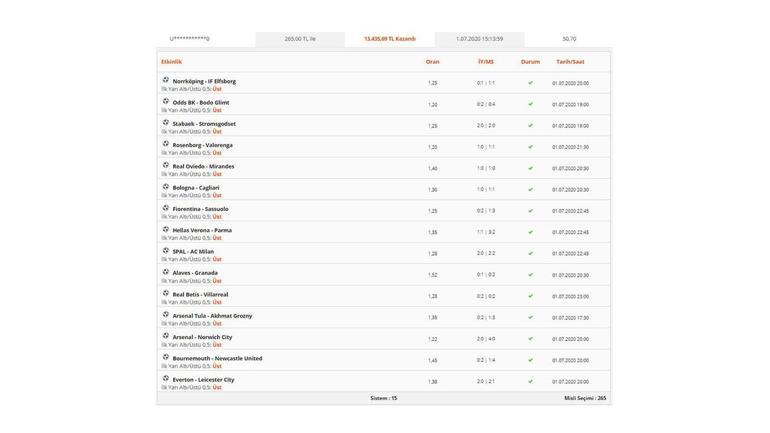Click soccer ball icon beside Norrköping match
This screenshot has height=433, width=770.
coord(166,80)
